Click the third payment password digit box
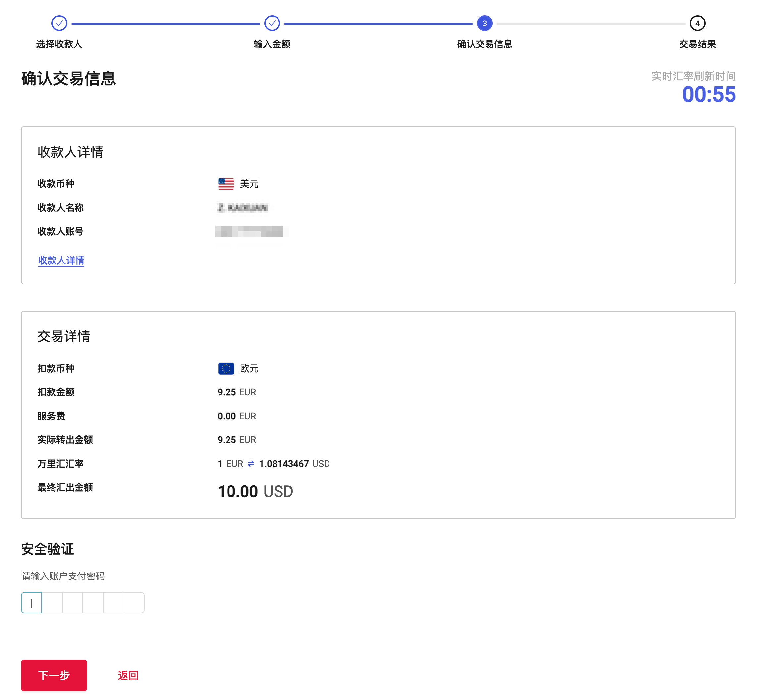Viewport: 759px width, 700px height. [x=72, y=603]
